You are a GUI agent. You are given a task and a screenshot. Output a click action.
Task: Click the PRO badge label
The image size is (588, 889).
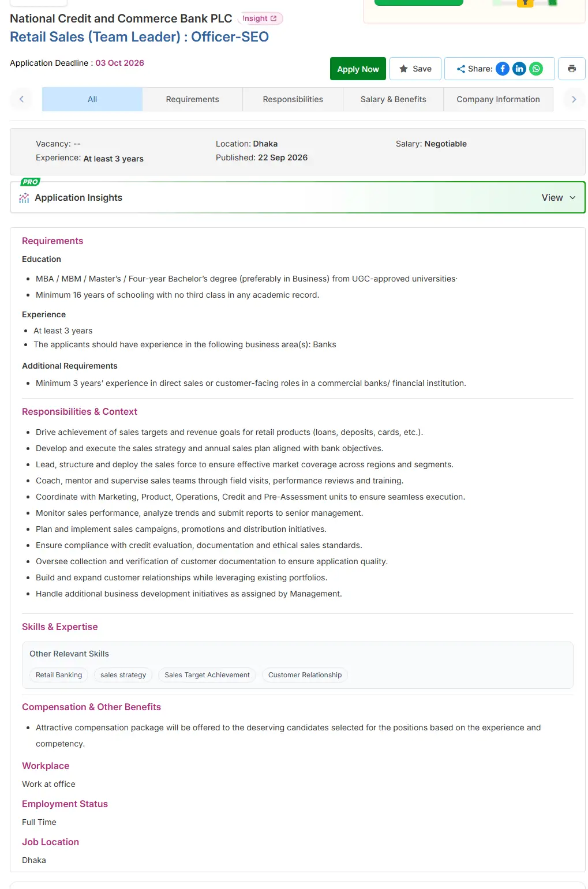[x=30, y=182]
